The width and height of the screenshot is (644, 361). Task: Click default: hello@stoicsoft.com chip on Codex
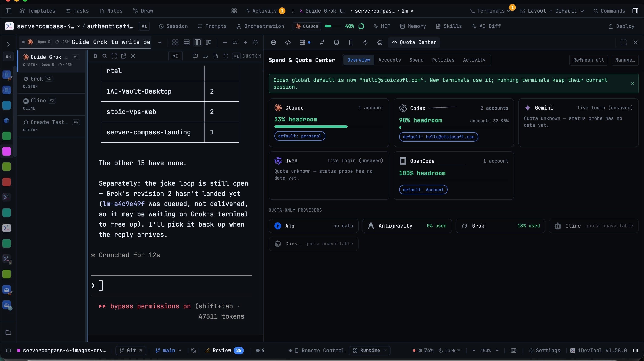438,137
